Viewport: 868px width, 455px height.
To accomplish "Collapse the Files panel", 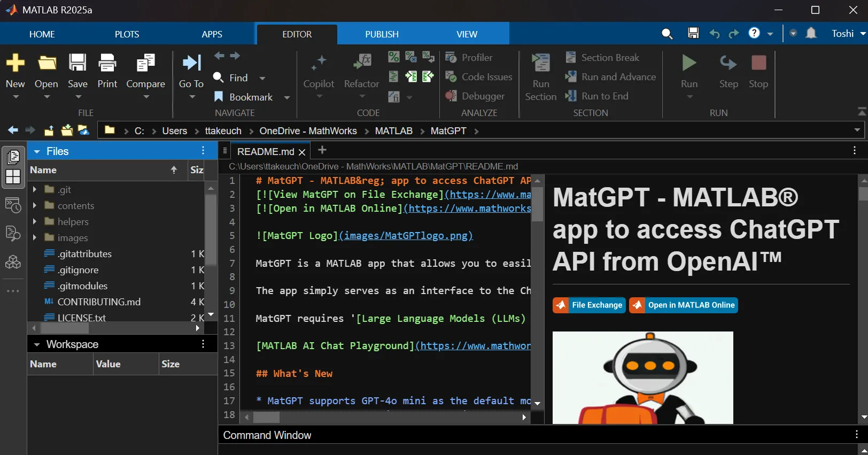I will pos(37,151).
